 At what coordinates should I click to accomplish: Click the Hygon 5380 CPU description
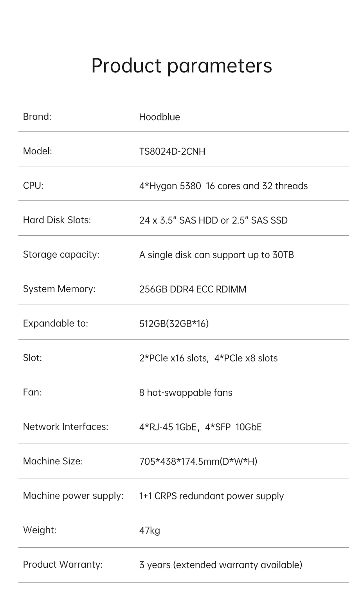(223, 186)
